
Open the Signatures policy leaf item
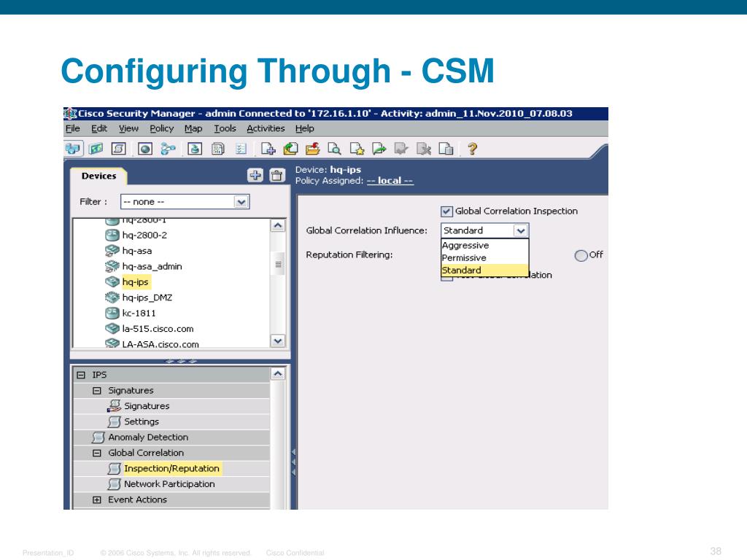tap(147, 405)
